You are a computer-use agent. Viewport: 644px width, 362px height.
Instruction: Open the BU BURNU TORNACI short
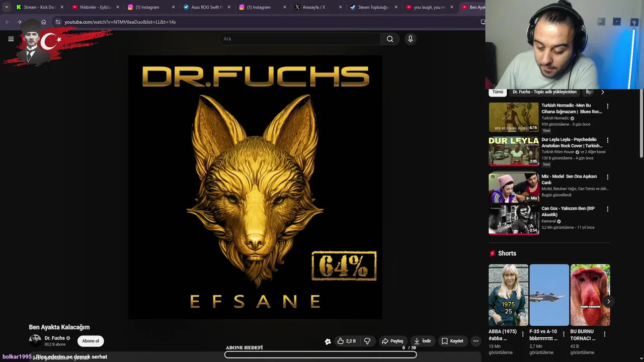click(x=590, y=295)
